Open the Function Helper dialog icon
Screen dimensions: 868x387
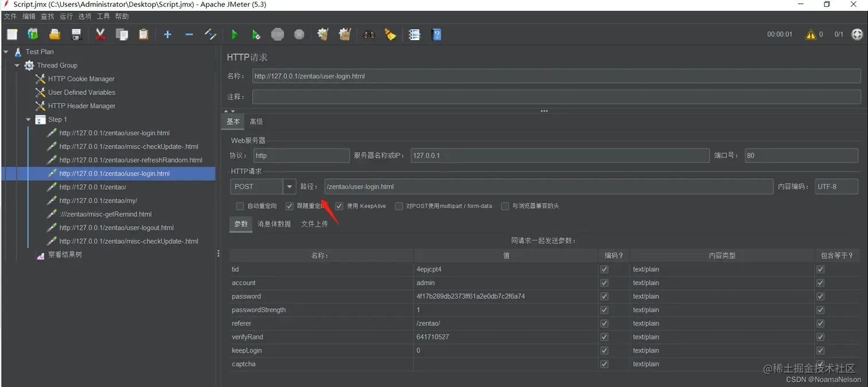point(414,34)
